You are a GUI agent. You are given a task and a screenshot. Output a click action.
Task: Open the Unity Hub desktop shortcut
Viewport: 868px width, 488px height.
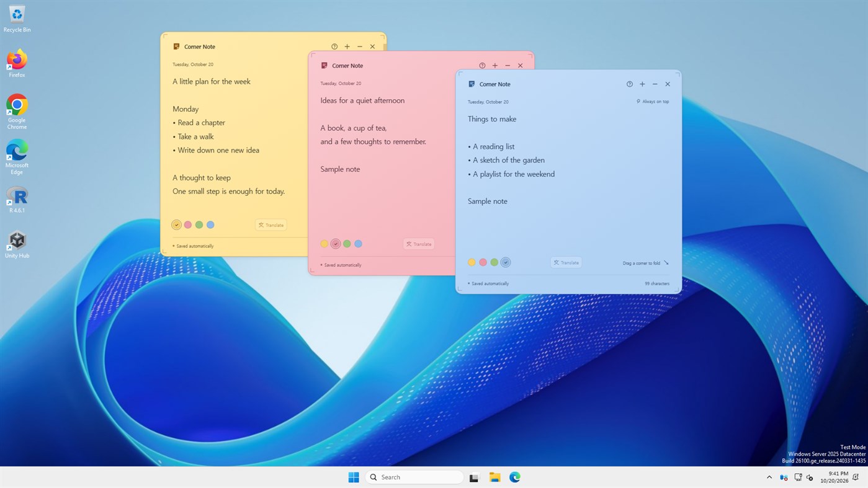17,244
